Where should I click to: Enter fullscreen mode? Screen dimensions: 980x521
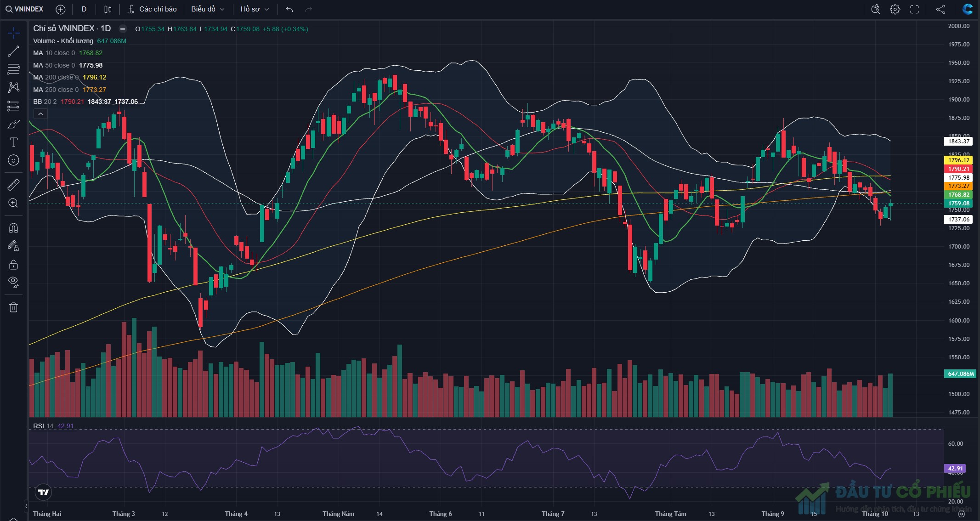click(x=914, y=9)
